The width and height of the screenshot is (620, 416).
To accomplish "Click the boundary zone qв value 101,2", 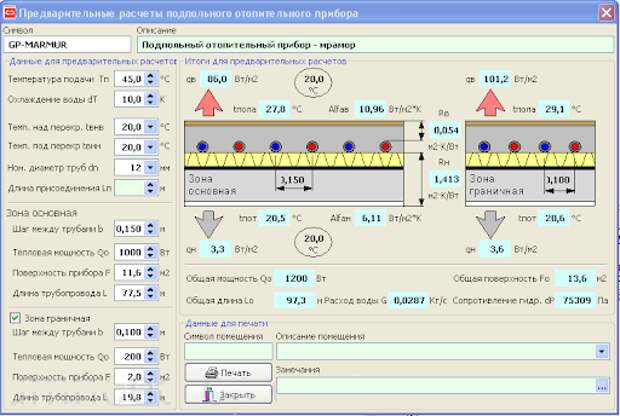I will (496, 79).
